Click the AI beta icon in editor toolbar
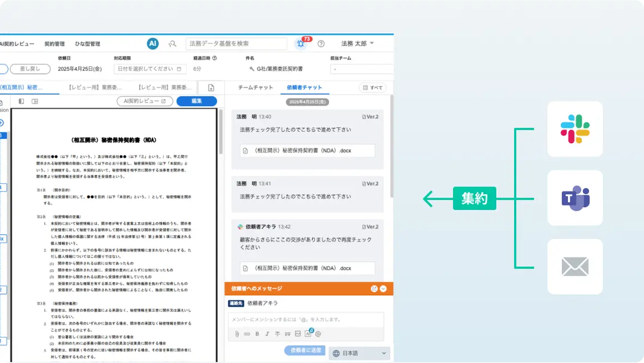644x363 pixels. pyautogui.click(x=309, y=332)
